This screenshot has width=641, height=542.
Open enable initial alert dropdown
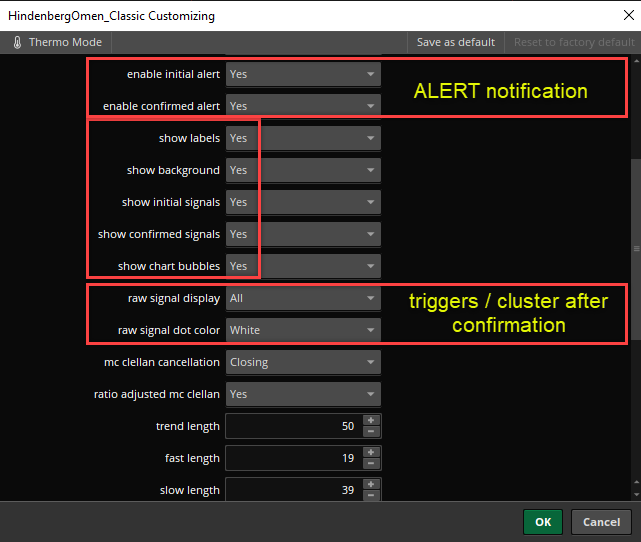pos(303,74)
